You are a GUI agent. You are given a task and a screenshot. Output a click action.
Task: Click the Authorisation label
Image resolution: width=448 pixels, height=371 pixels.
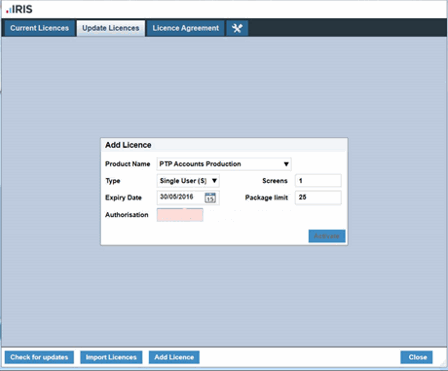tap(127, 215)
